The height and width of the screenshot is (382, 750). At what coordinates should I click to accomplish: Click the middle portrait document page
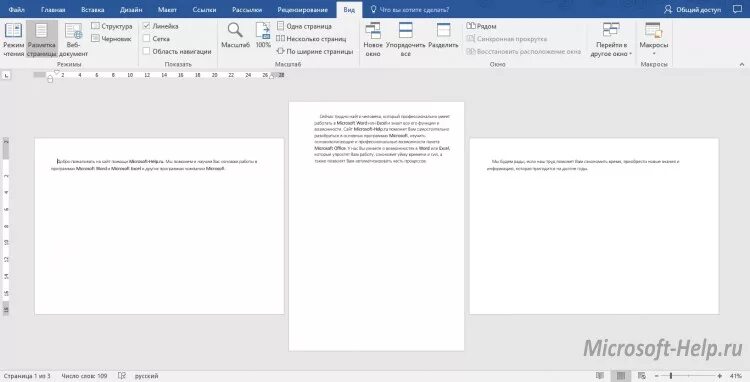click(x=376, y=226)
